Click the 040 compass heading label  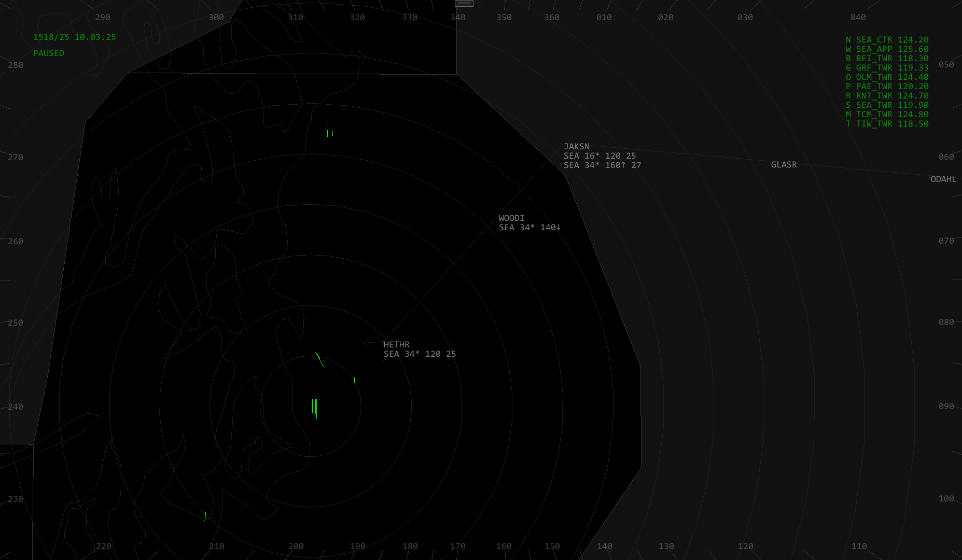(858, 18)
